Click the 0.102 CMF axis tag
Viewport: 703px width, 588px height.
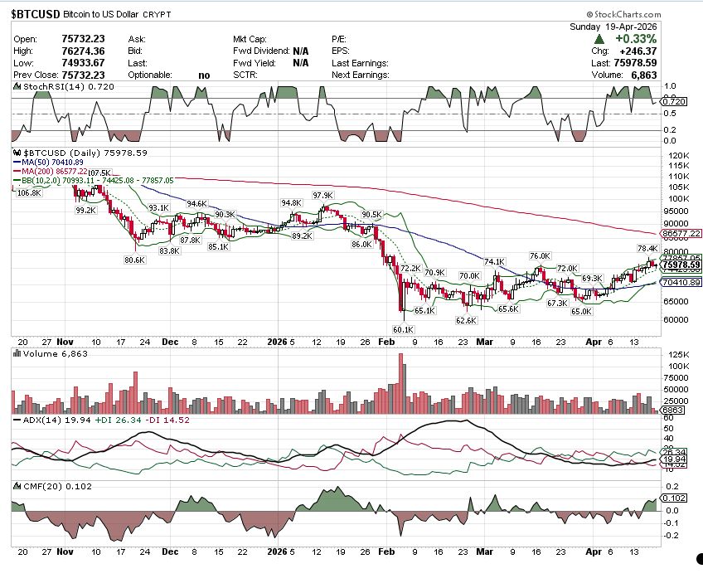pos(674,498)
